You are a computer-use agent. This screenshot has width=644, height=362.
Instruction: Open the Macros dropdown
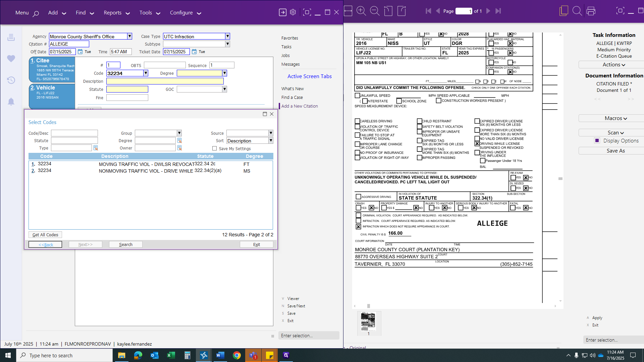pyautogui.click(x=615, y=118)
